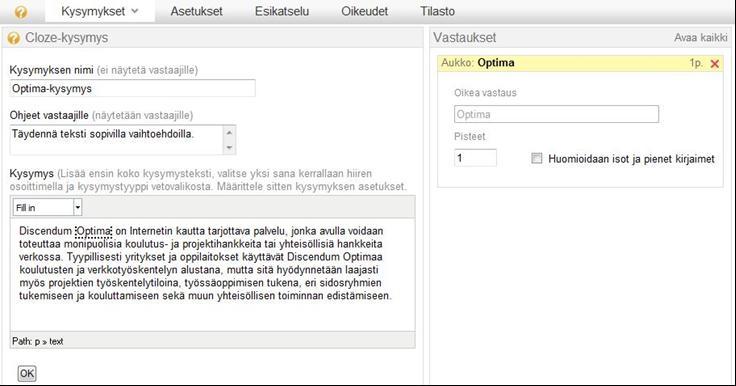Click the help icon beside Cloze-kysymys heading
The height and width of the screenshot is (386, 736).
(x=14, y=38)
